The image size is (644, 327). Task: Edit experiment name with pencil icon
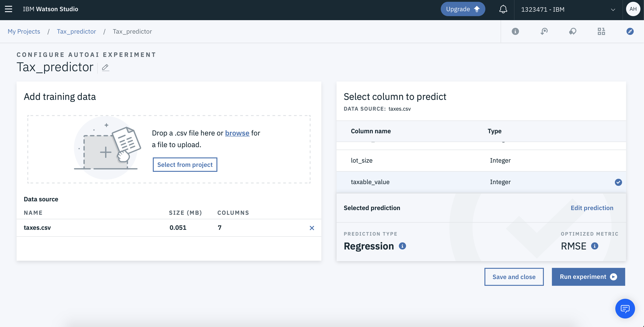pos(106,67)
